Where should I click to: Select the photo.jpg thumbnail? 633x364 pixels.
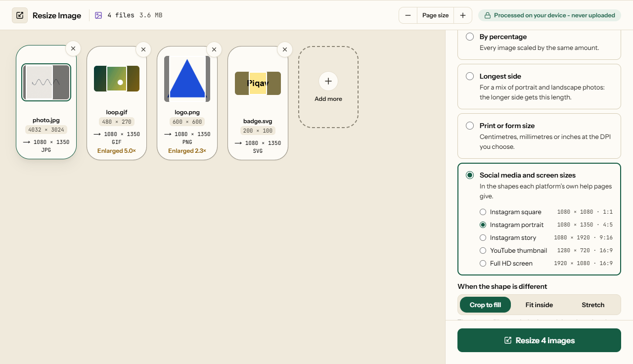point(46,82)
